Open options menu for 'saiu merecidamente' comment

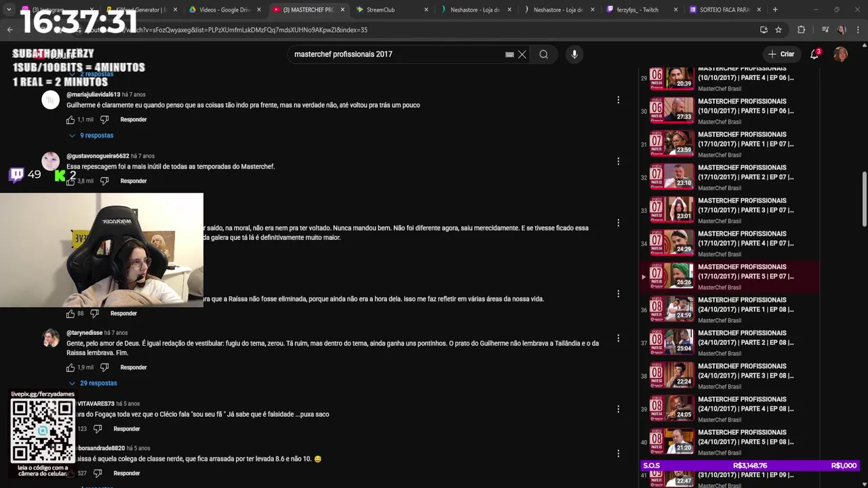(618, 222)
